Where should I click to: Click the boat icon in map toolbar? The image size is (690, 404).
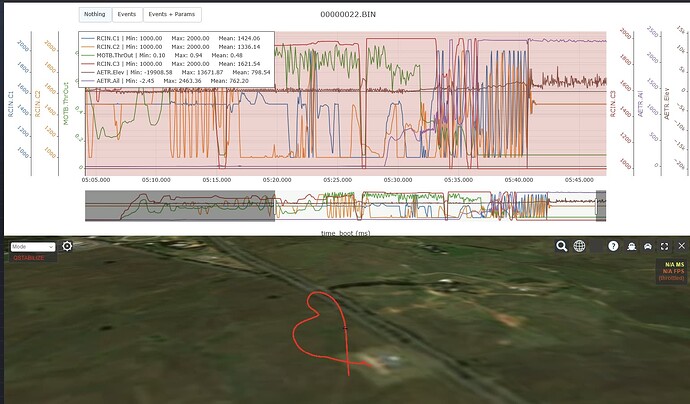[631, 246]
